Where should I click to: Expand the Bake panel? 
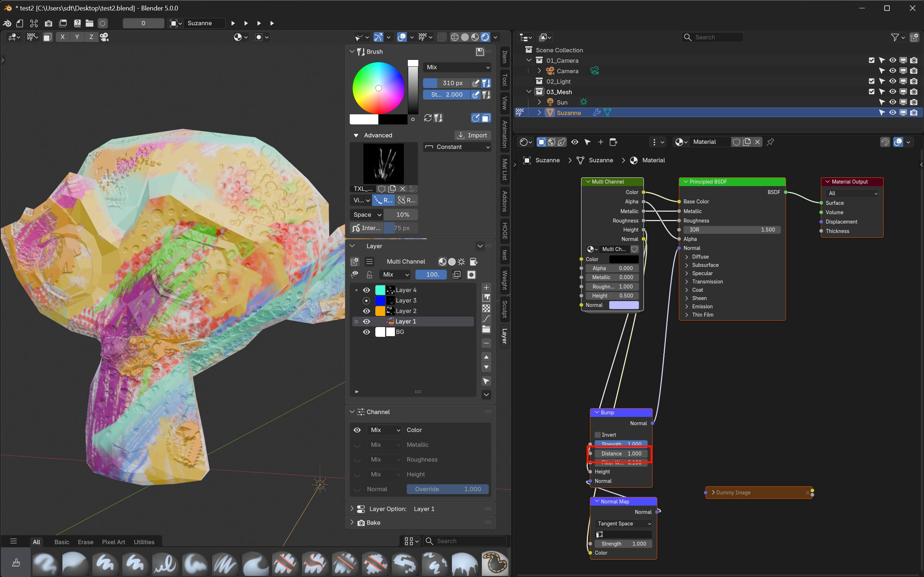tap(373, 523)
